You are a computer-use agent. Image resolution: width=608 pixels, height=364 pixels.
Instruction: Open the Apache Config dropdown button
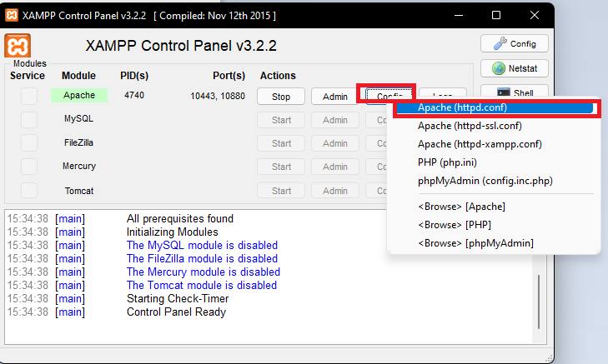[x=389, y=96]
